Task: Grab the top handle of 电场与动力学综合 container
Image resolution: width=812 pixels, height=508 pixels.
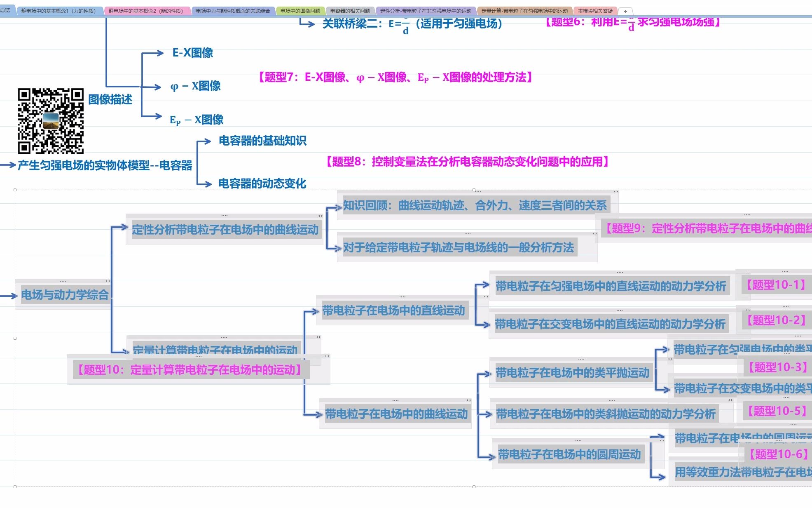Action: click(x=63, y=281)
